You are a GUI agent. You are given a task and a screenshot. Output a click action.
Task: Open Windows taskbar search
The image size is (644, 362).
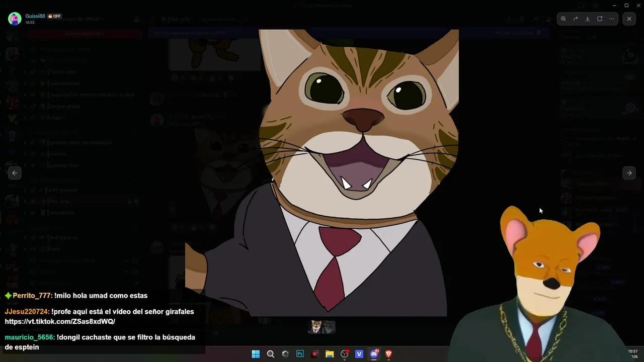coord(271,354)
